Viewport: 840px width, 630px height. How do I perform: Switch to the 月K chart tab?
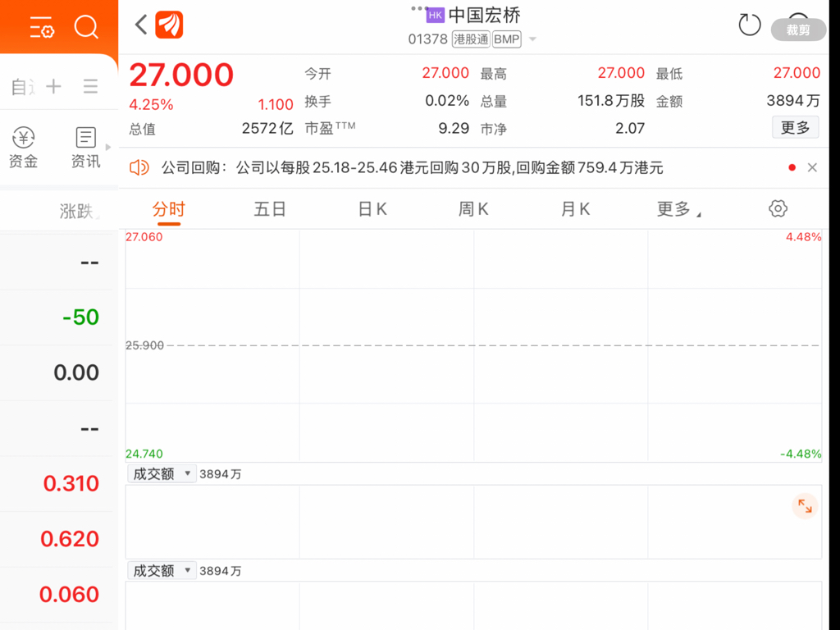(x=575, y=209)
